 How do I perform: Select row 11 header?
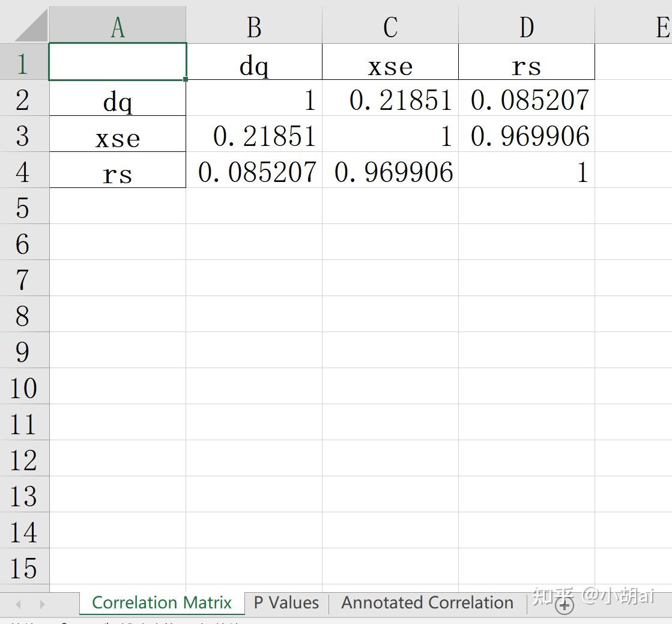coord(25,422)
